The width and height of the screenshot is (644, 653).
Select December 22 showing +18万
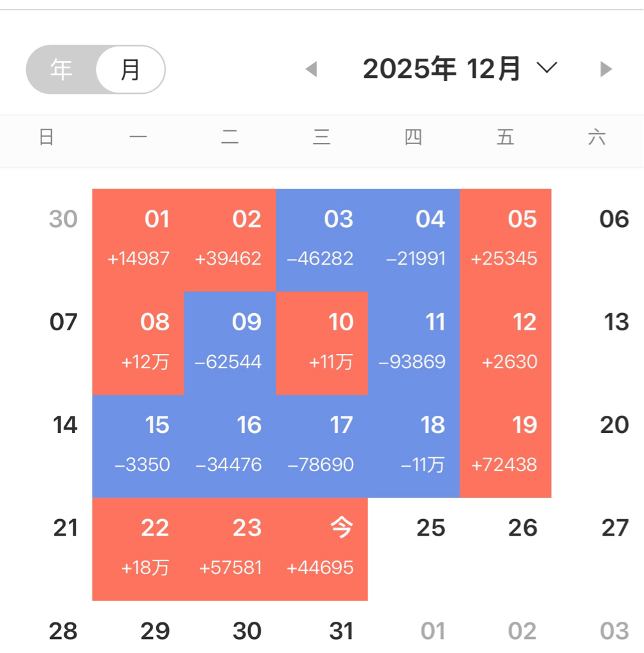click(x=138, y=548)
